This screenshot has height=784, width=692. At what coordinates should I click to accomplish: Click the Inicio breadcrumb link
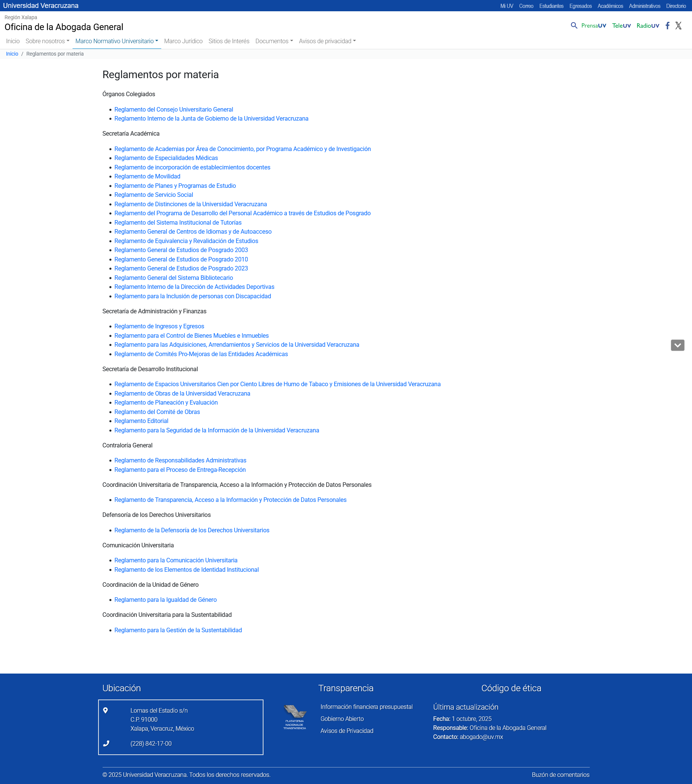[x=12, y=54]
